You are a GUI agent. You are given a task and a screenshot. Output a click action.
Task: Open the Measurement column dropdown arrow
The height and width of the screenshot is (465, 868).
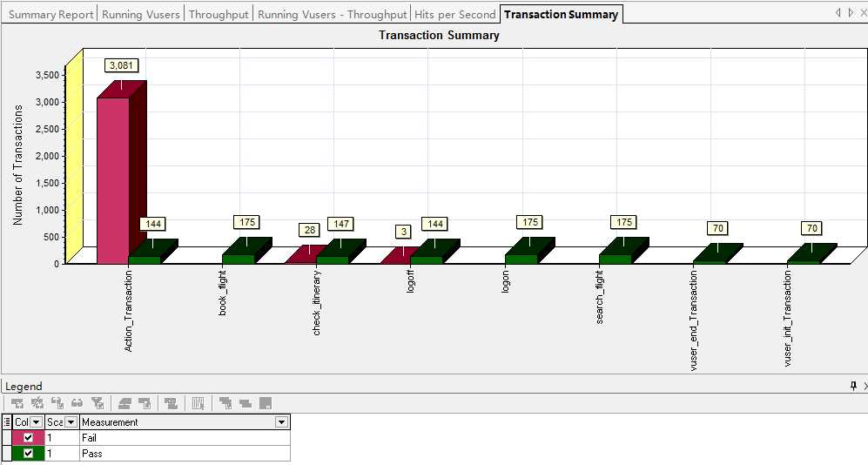click(x=281, y=422)
